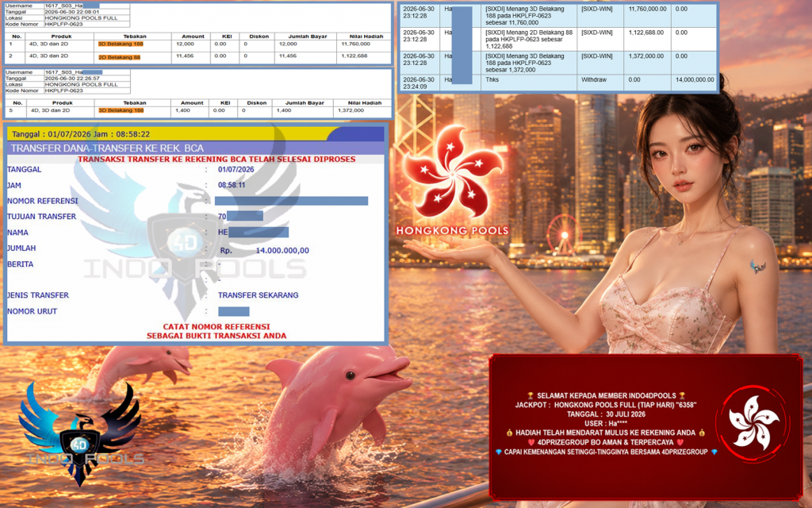Click the Nilai Hadiah value 11,760,000
The image size is (812, 508).
pyautogui.click(x=356, y=44)
